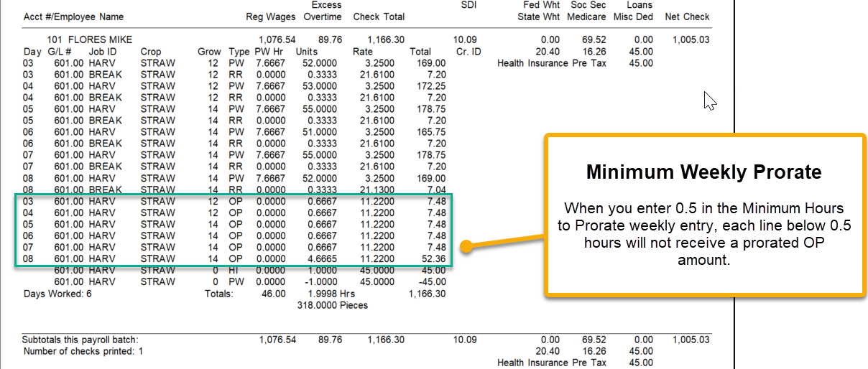The image size is (868, 369).
Task: Select the Check Total column header
Action: tap(379, 17)
